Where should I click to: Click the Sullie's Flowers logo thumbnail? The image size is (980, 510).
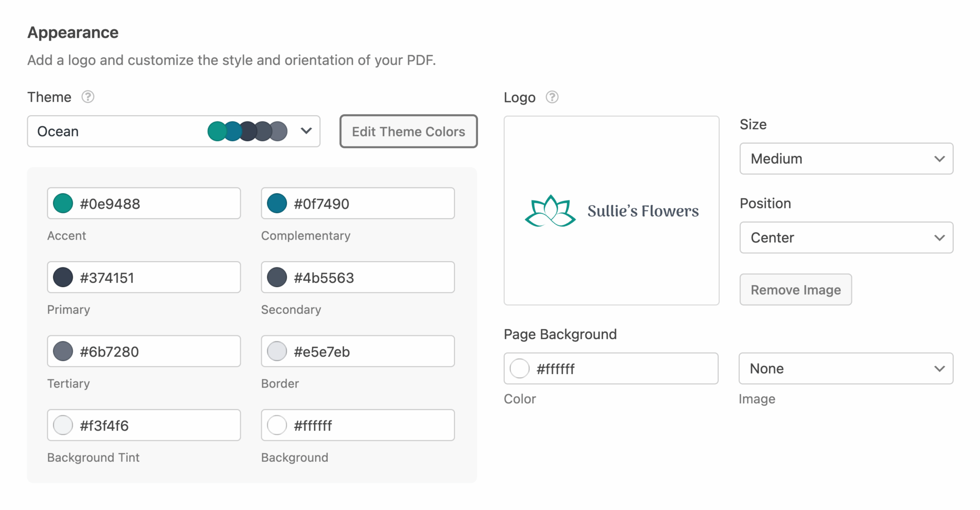[611, 210]
